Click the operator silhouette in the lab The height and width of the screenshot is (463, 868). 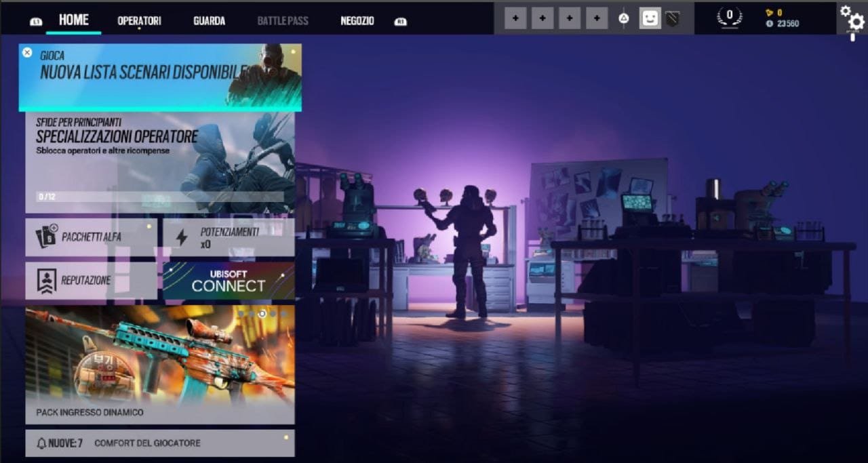(x=469, y=252)
